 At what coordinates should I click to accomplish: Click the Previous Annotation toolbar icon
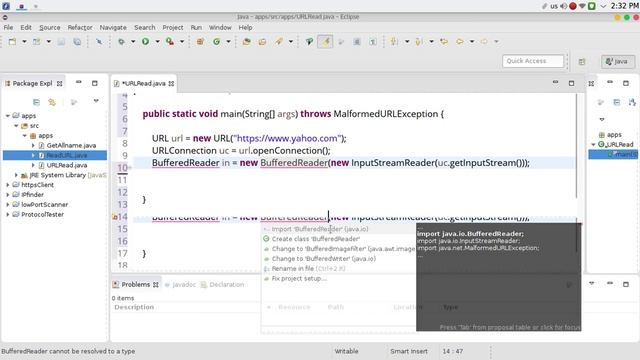coord(418,42)
